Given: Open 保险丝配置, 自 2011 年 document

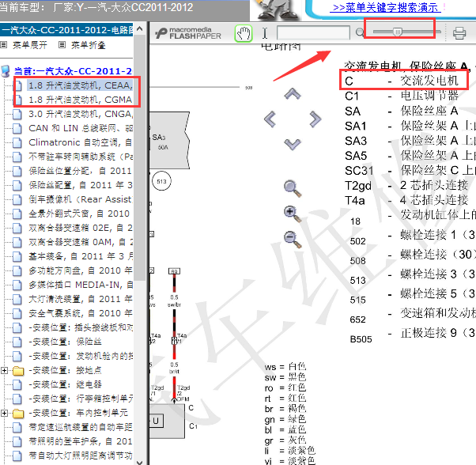Looking at the screenshot, I should point(81,185).
